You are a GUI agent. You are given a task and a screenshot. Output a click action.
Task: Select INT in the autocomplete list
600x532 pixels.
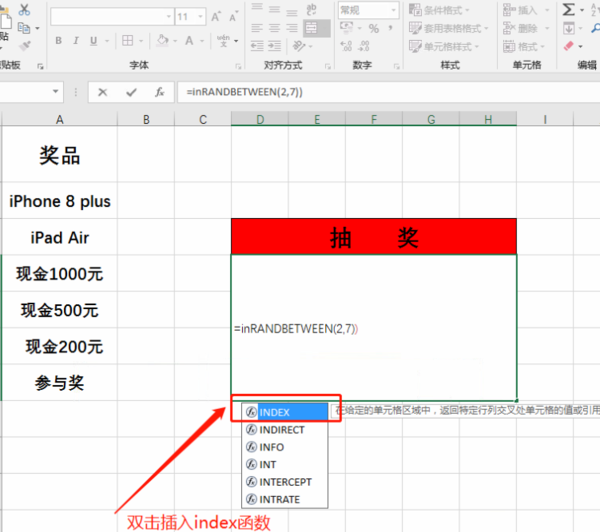click(285, 464)
